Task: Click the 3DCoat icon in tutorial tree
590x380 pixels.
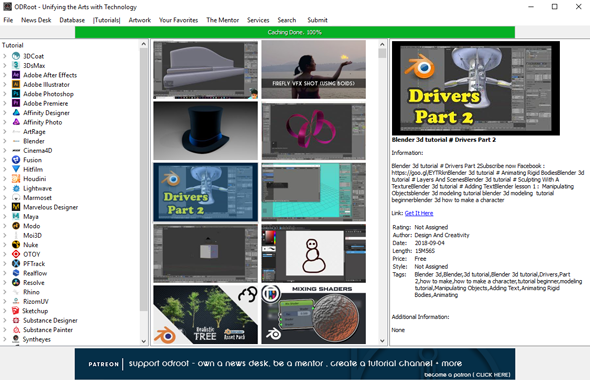Action: [x=16, y=56]
